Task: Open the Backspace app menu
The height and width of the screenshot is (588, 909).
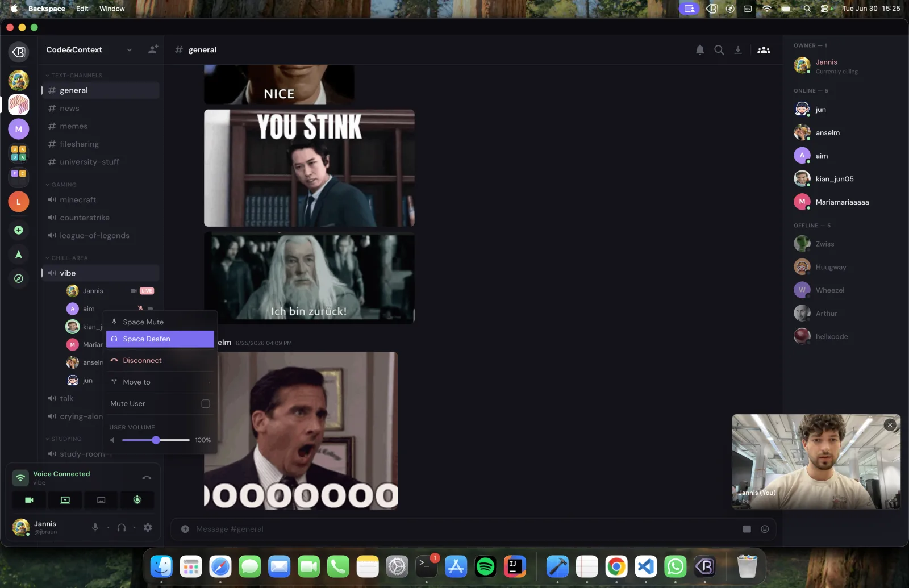Action: 47,9
